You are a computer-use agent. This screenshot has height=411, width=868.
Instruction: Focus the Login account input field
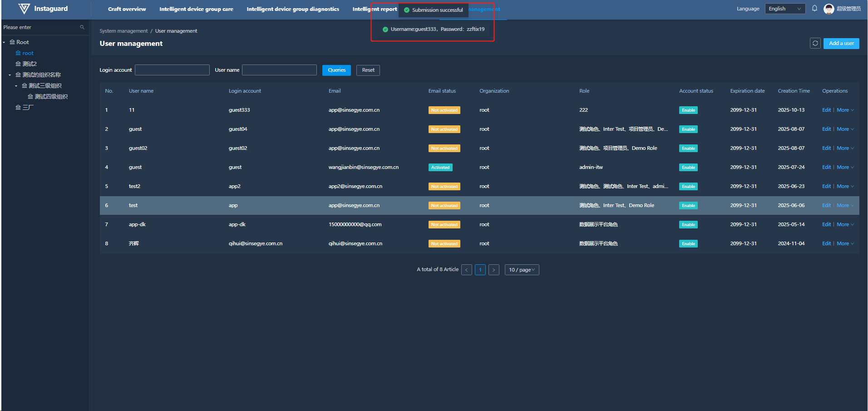[172, 70]
